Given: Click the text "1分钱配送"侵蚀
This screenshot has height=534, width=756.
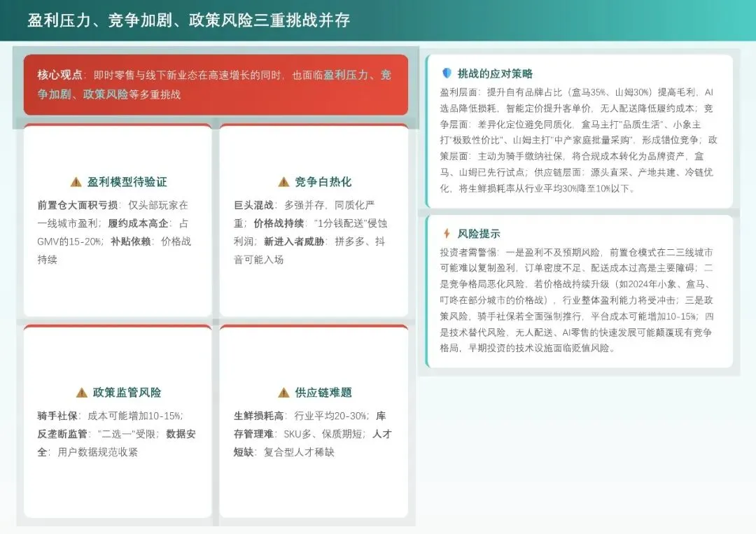Looking at the screenshot, I should (x=351, y=224).
